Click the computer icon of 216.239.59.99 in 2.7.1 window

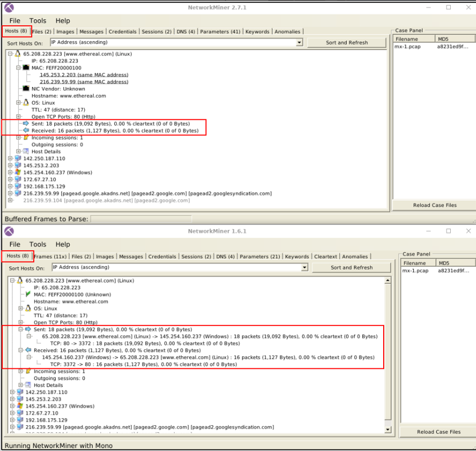click(18, 193)
